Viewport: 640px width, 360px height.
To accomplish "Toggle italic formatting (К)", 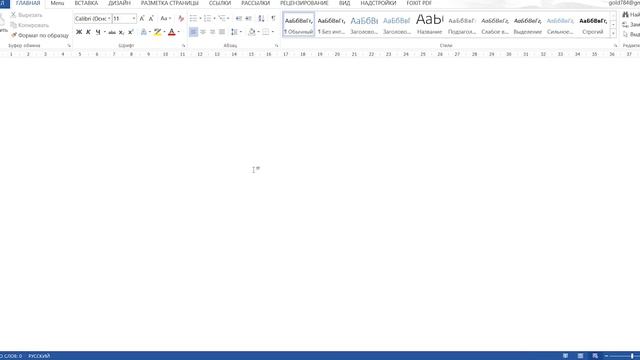I will [88, 32].
